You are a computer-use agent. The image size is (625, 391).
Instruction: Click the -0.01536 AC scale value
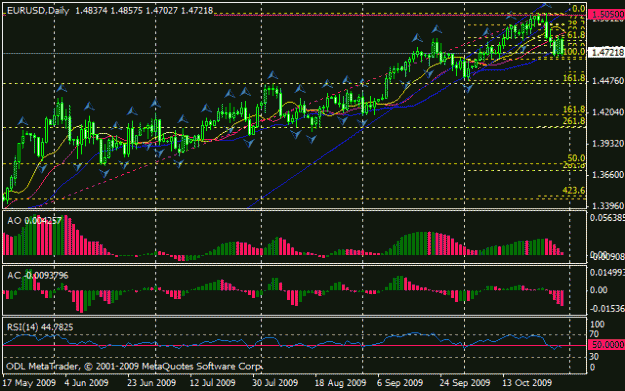point(607,309)
